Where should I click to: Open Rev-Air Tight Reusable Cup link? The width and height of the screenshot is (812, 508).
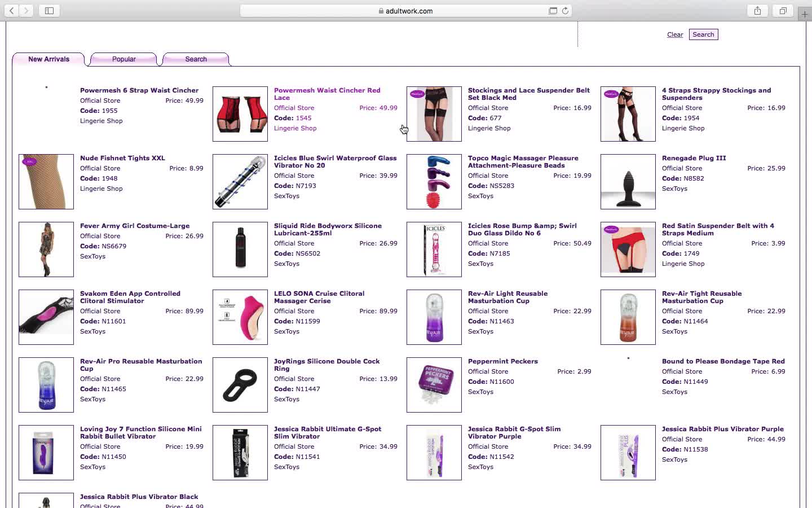point(701,297)
